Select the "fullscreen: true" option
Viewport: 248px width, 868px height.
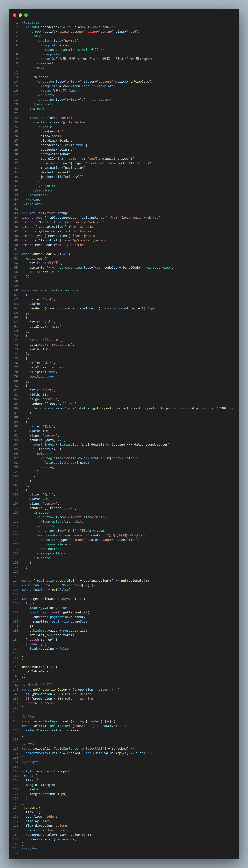coord(44,272)
